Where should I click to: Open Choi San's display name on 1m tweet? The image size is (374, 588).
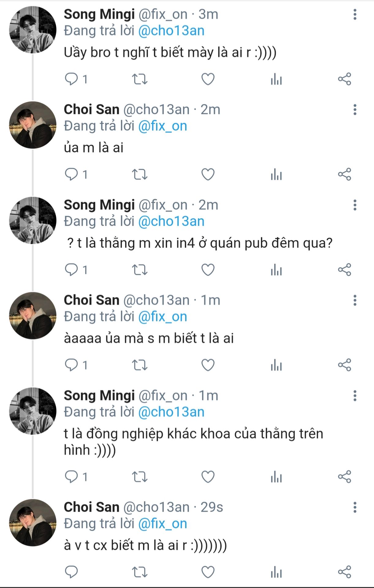[91, 300]
